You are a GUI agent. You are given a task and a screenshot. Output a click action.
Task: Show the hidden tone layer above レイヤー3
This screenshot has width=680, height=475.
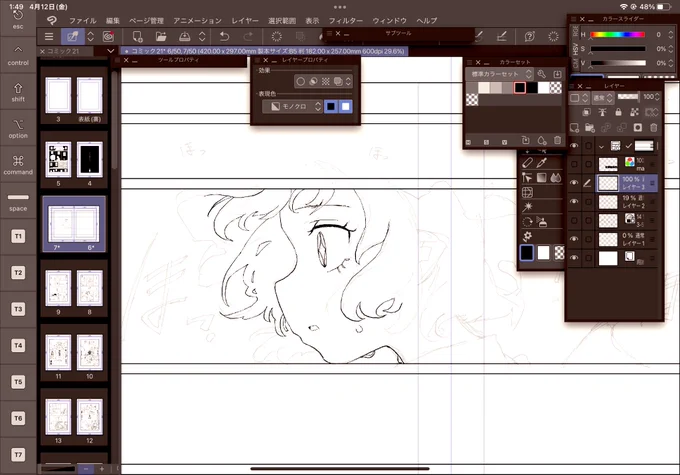click(x=574, y=164)
